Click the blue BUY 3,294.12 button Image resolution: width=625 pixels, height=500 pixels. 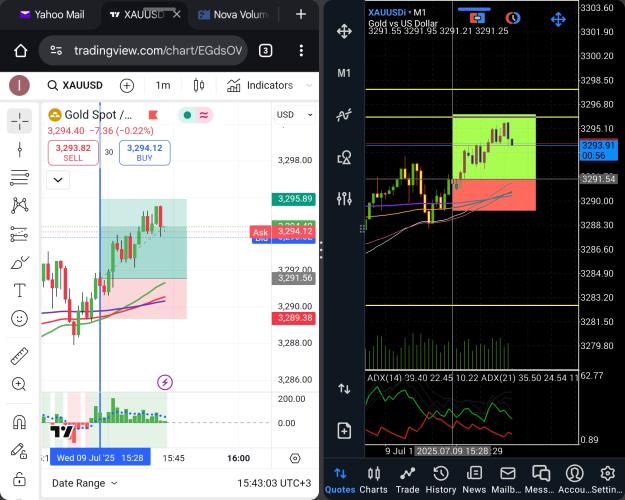[x=145, y=153]
